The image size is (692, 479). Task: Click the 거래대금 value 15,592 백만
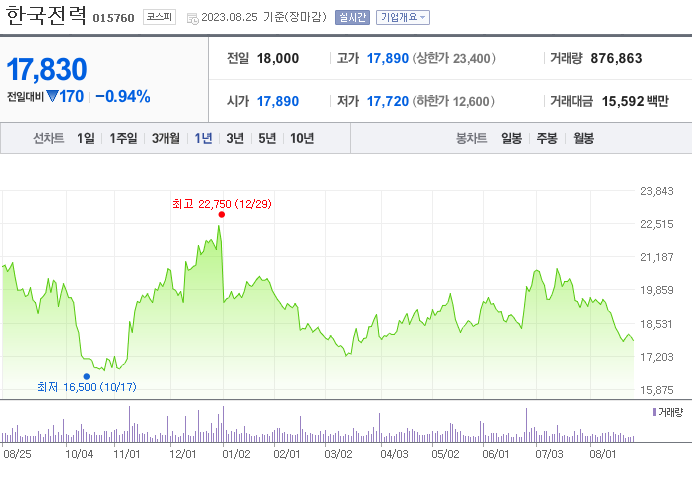tap(635, 101)
